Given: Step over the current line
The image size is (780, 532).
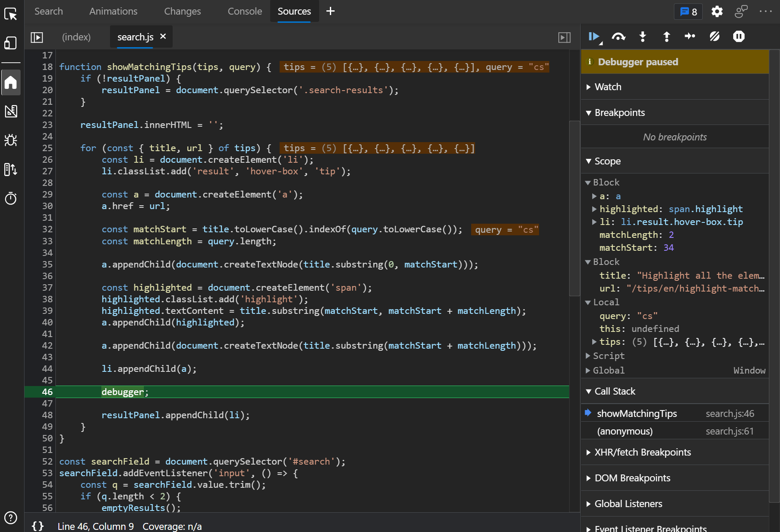Looking at the screenshot, I should click(619, 36).
